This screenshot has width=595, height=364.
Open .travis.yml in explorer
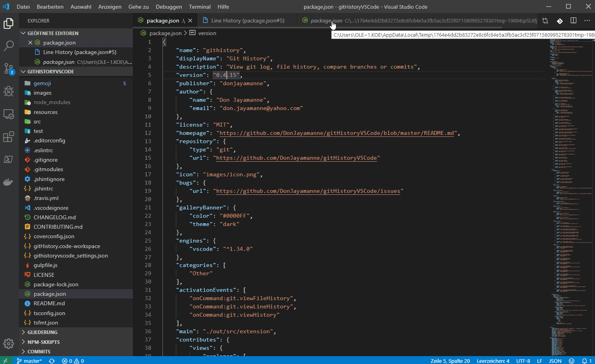[x=76, y=198]
